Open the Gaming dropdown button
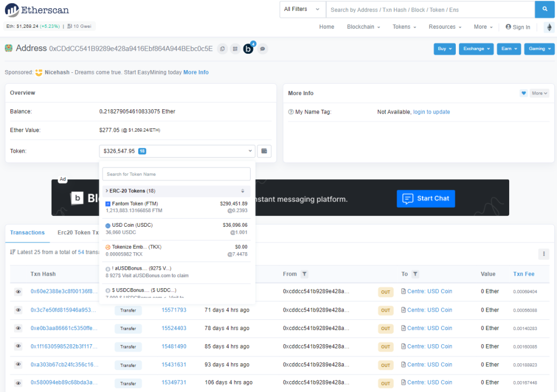557x392 pixels. click(539, 48)
